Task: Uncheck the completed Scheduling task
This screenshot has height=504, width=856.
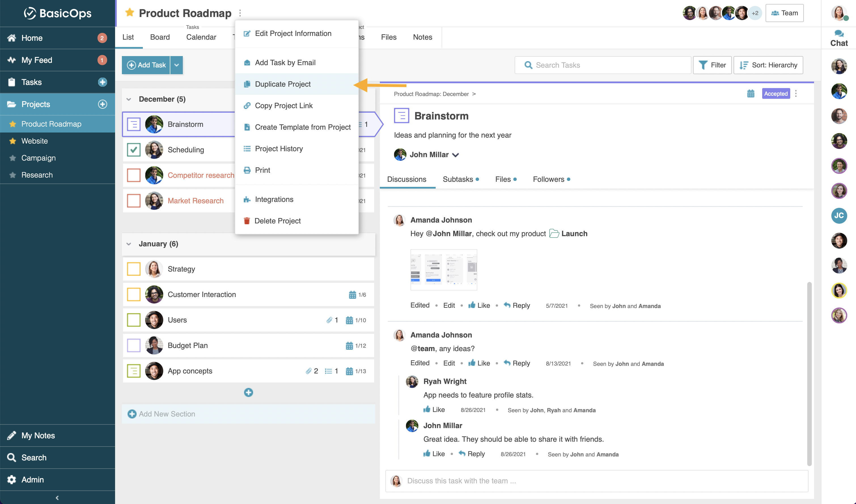Action: pyautogui.click(x=134, y=150)
